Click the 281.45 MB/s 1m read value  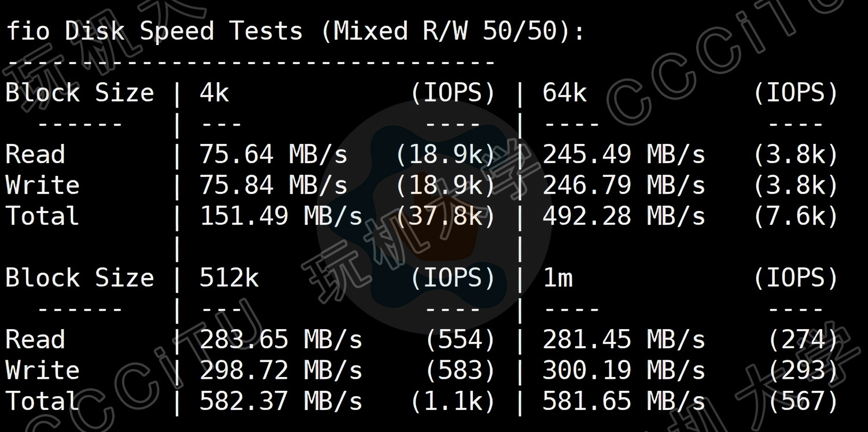[624, 339]
